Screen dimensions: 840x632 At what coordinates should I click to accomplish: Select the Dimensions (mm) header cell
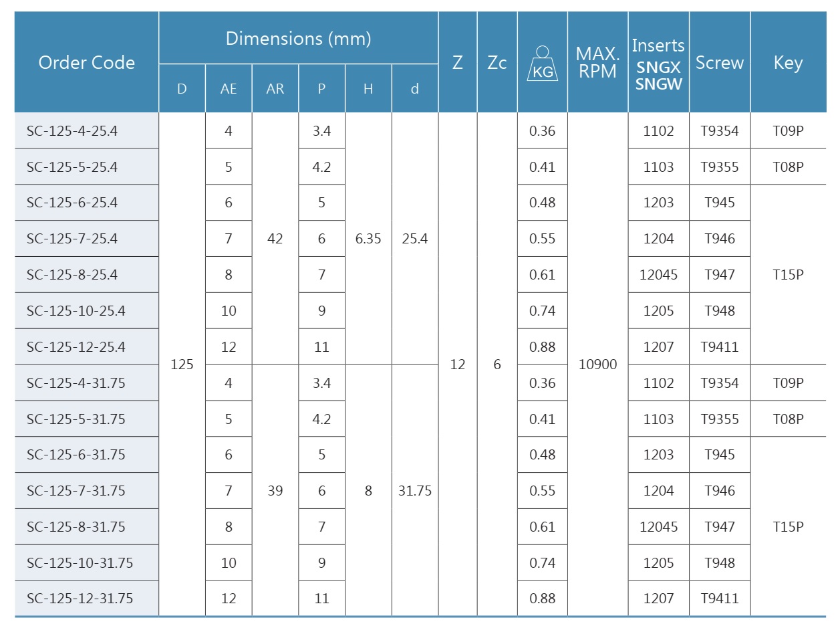tap(298, 39)
